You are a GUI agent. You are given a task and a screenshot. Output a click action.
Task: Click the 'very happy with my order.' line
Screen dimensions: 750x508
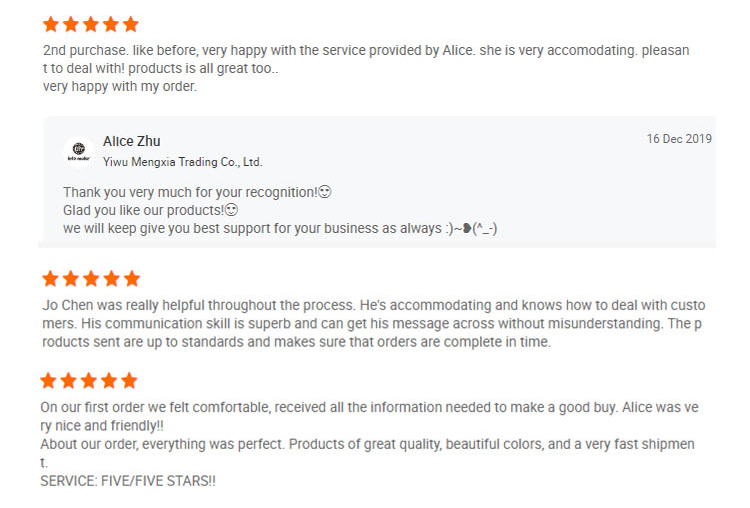120,86
